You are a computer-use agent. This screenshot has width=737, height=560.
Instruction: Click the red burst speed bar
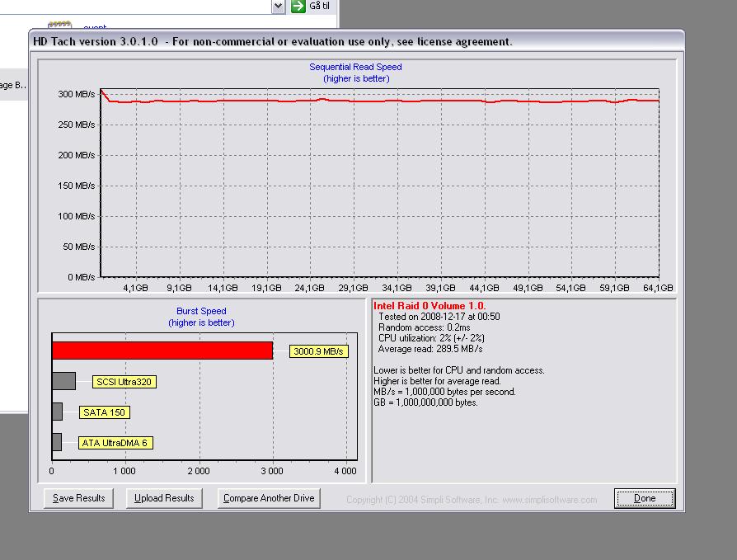[162, 351]
